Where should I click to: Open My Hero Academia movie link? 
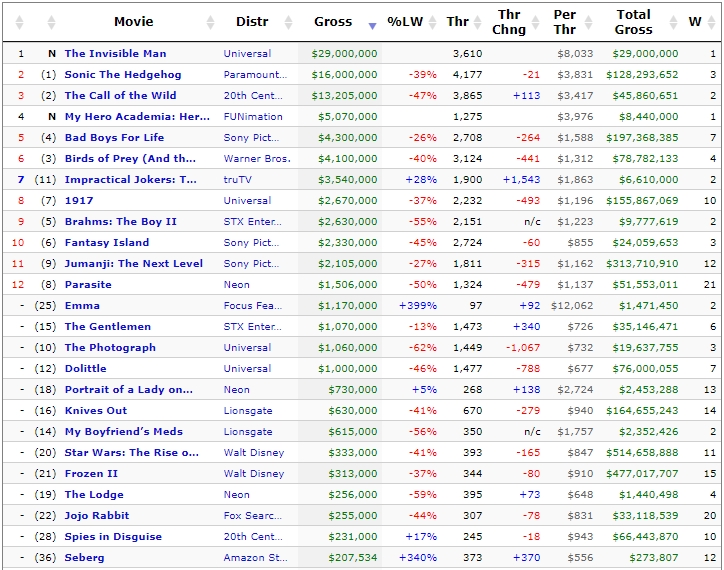tap(137, 117)
